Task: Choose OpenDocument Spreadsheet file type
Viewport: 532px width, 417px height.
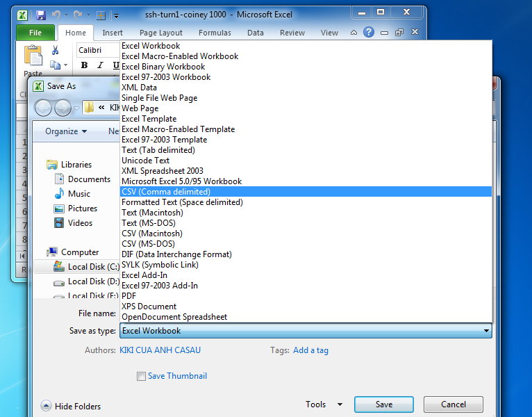Action: [306, 316]
